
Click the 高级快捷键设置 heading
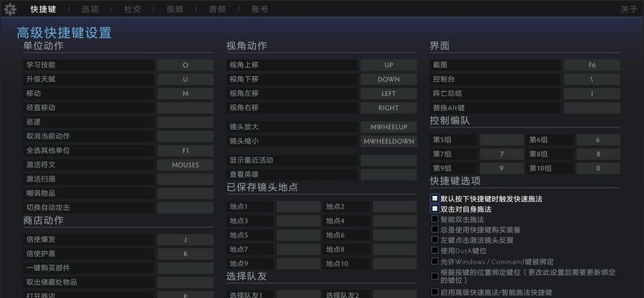click(x=64, y=33)
